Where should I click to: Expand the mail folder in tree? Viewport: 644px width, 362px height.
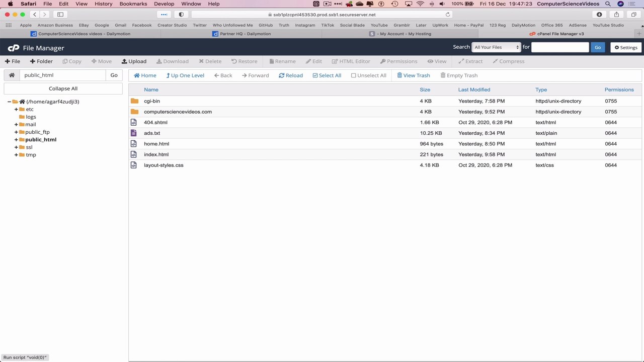16,124
